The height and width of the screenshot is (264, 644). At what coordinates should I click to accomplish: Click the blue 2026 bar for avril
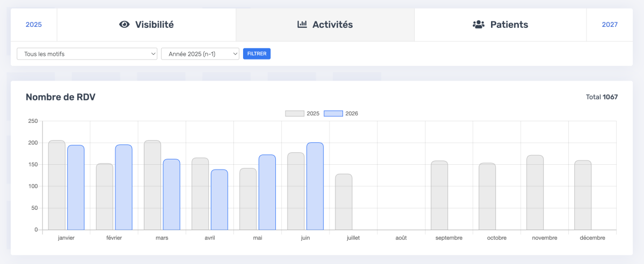click(x=219, y=200)
